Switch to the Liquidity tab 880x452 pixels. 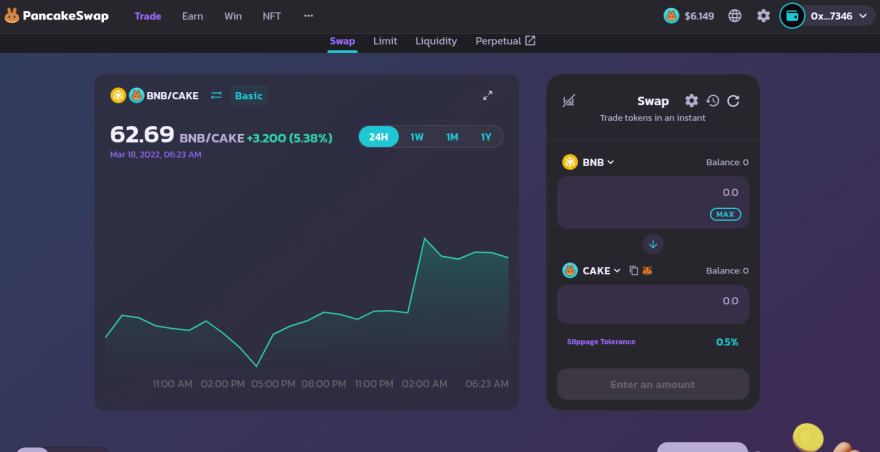pyautogui.click(x=436, y=41)
